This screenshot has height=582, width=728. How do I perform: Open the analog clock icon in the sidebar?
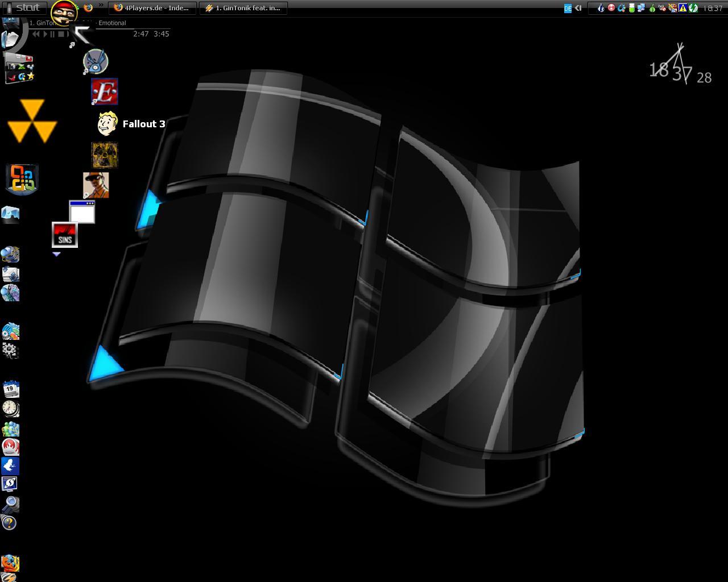tap(10, 409)
